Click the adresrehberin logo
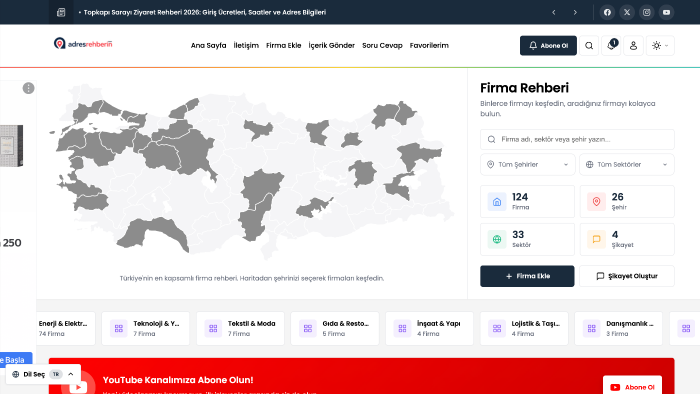Viewport: 700px width, 394px height. (x=83, y=44)
